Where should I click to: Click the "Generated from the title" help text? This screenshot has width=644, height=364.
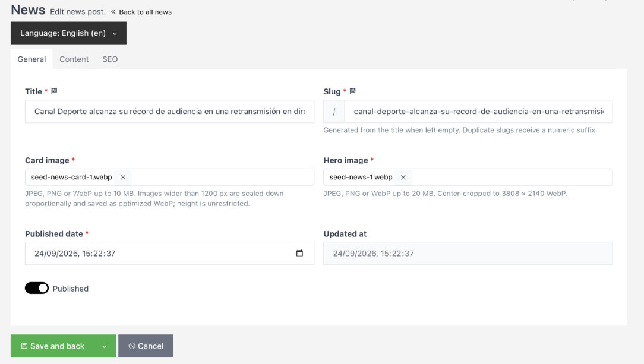click(460, 130)
